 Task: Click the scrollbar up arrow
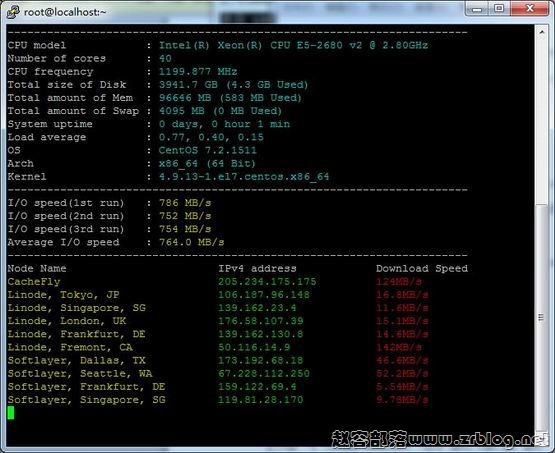click(542, 33)
